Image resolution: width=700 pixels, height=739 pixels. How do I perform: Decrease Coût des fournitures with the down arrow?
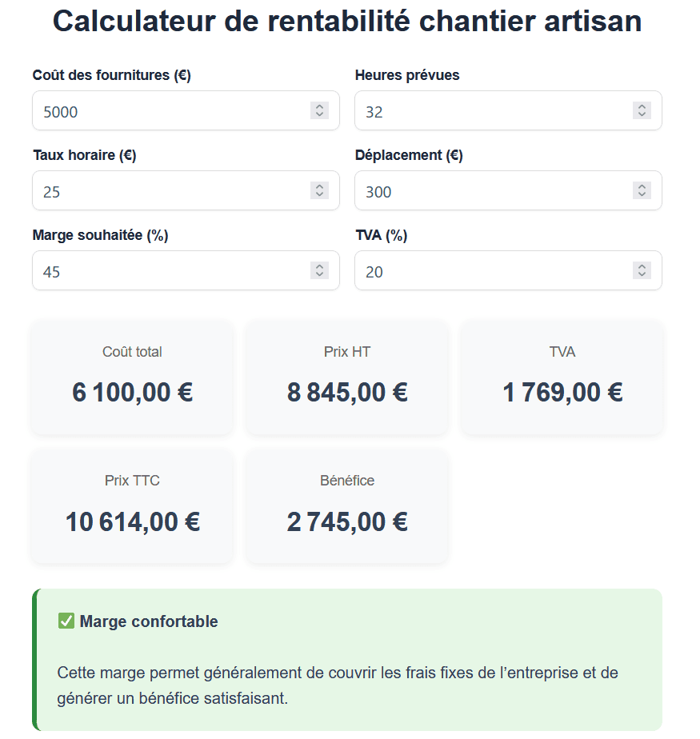pyautogui.click(x=319, y=115)
